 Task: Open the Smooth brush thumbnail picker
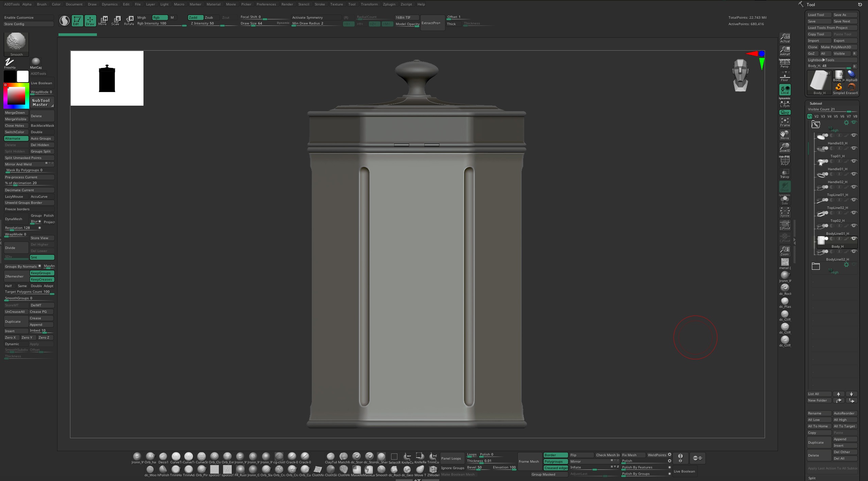[x=16, y=44]
